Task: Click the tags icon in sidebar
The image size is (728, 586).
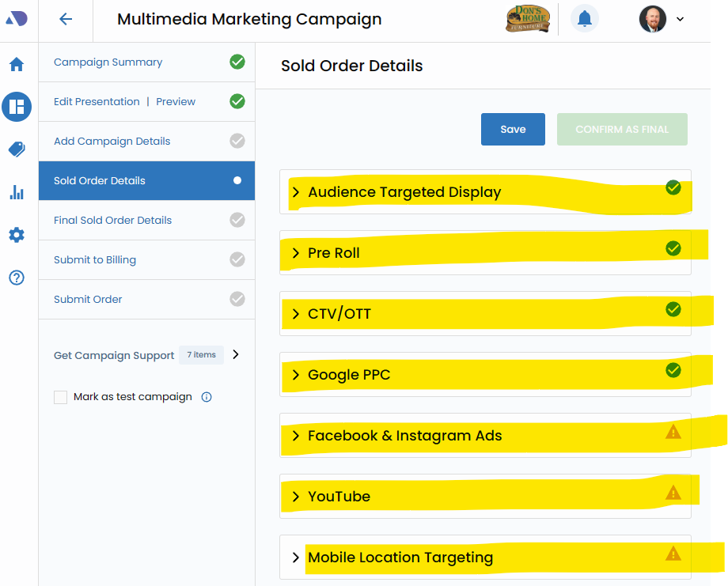Action: tap(17, 149)
